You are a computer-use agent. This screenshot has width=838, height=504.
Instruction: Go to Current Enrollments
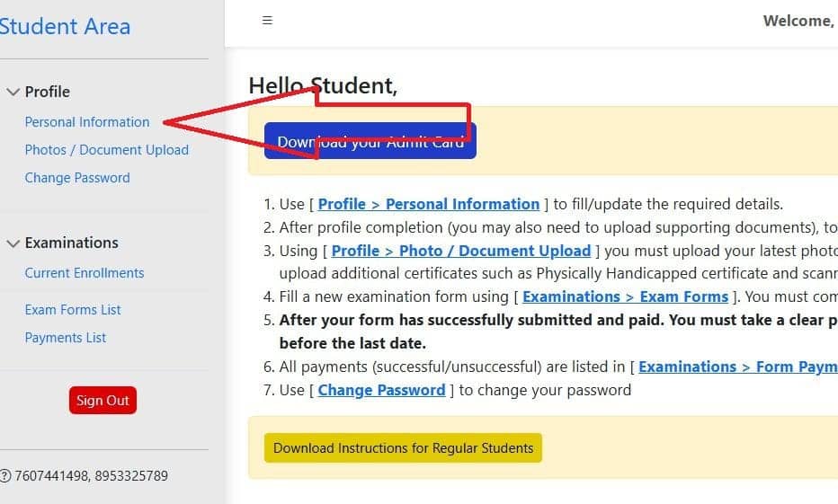85,273
